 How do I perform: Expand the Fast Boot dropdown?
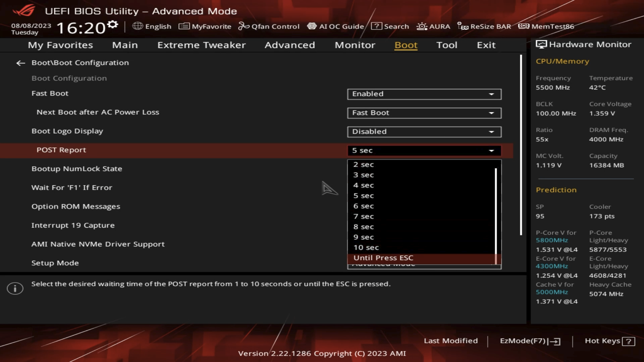tap(424, 94)
